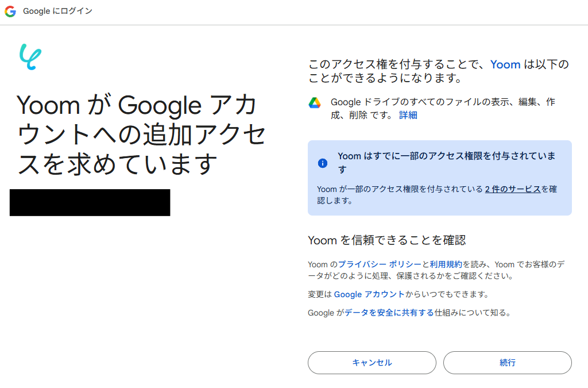Open the 利用規約 link

[x=446, y=264]
